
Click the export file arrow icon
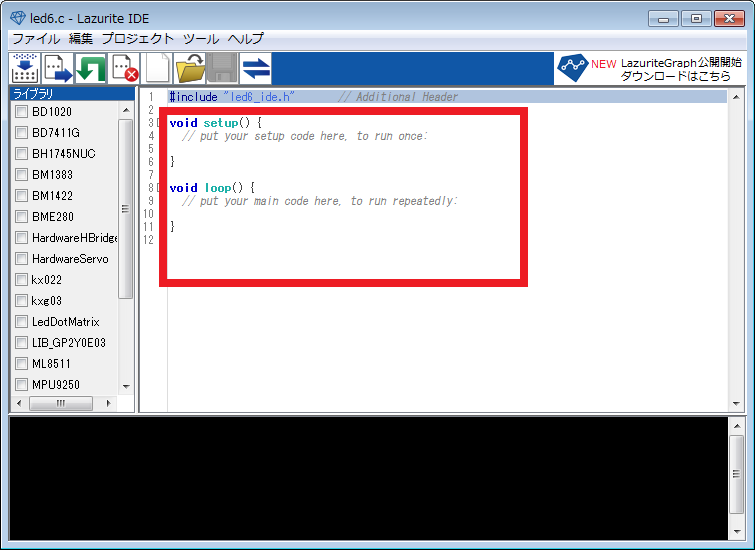(x=58, y=68)
